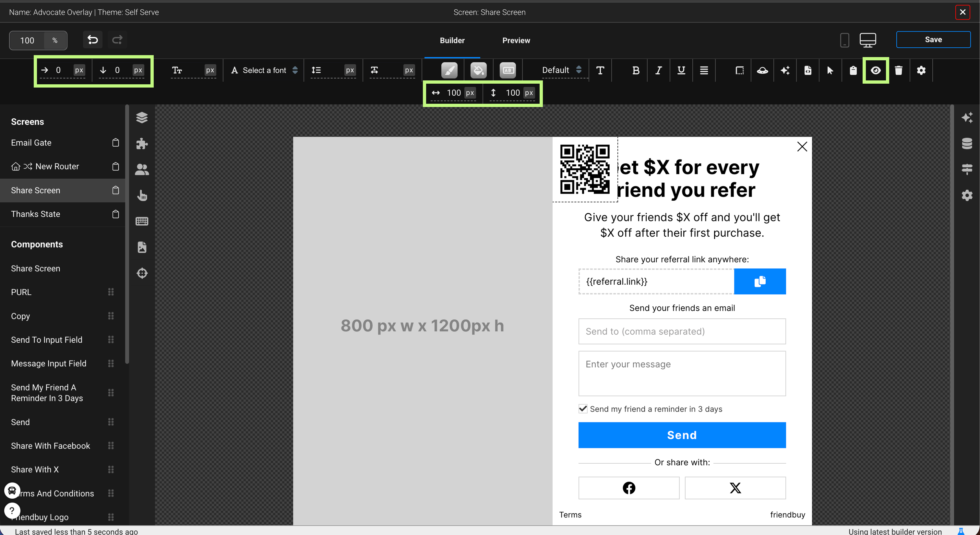The height and width of the screenshot is (535, 980).
Task: Click the undo arrow icon
Action: (92, 40)
